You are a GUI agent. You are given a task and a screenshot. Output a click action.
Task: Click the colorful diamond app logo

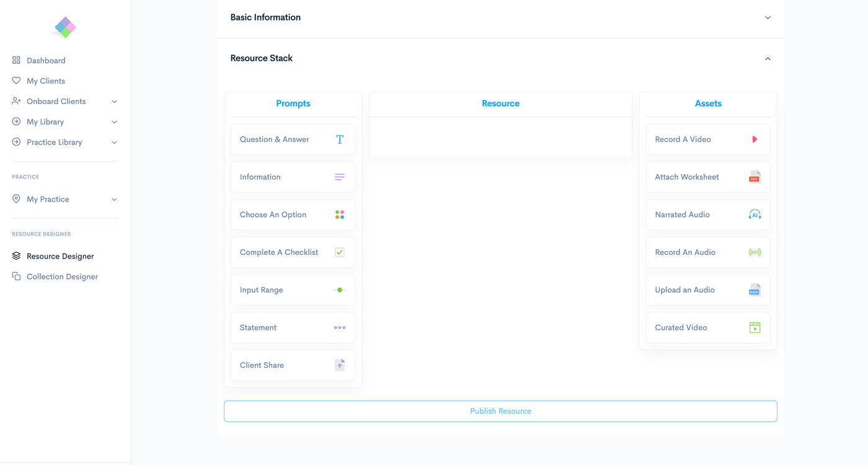(65, 27)
